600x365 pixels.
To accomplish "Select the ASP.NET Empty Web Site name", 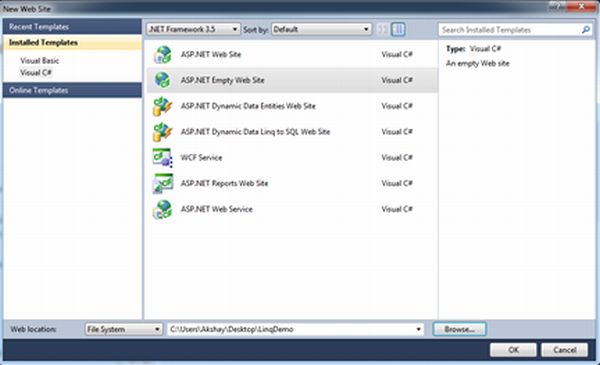I will point(222,80).
